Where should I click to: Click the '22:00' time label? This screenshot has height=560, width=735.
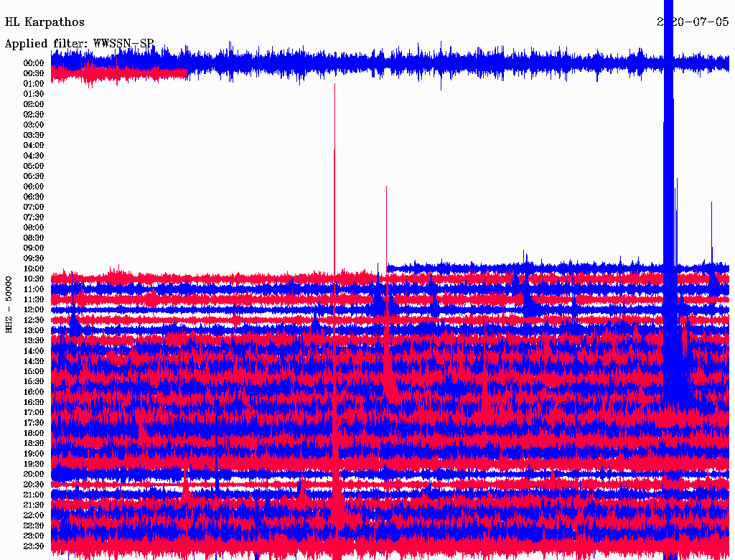(34, 515)
